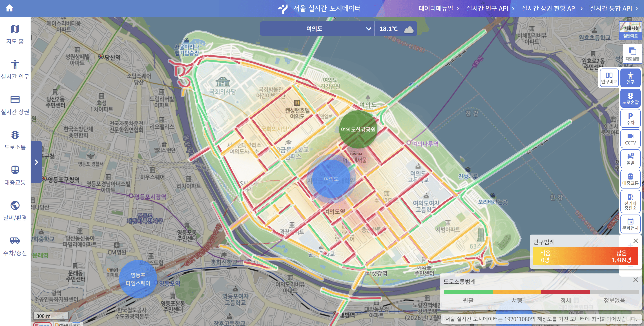Close the 도로소통범례 legend panel
The width and height of the screenshot is (644, 326).
[637, 279]
